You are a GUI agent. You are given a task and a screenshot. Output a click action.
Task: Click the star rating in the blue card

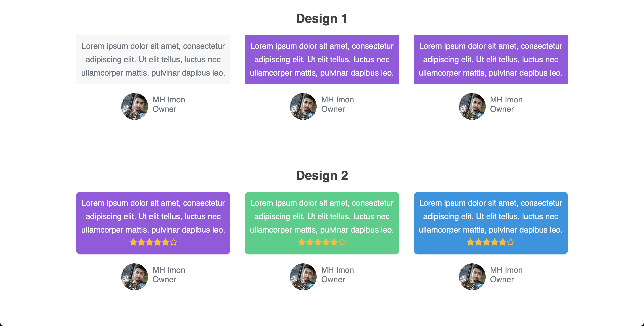click(491, 242)
